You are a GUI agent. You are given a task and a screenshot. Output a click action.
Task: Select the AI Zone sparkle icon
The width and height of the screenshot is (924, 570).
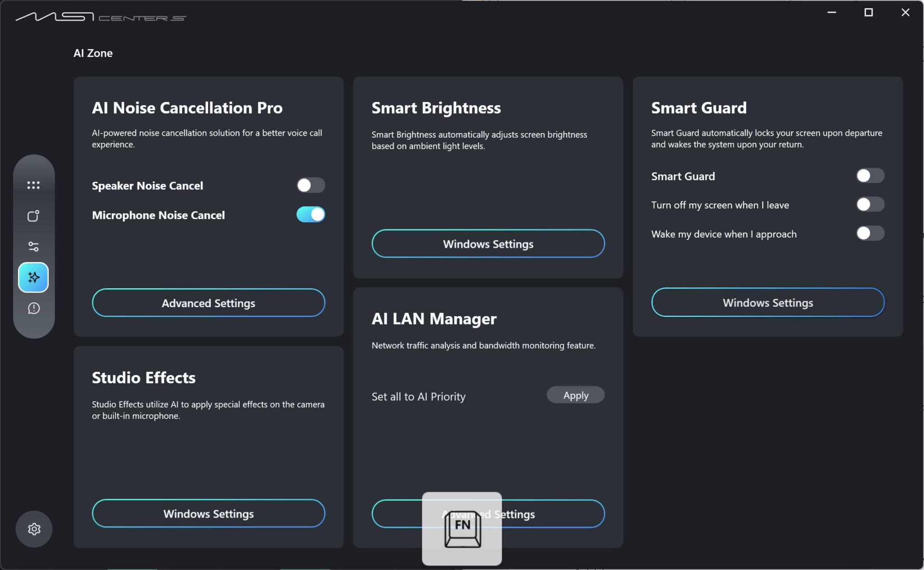33,277
